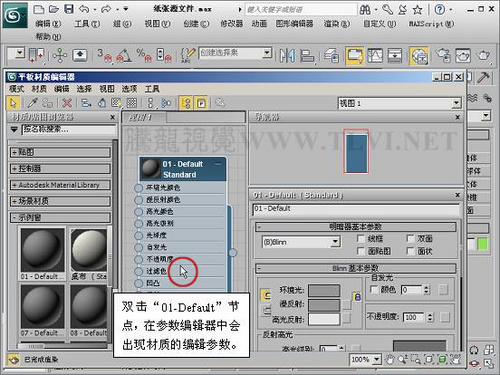Click the 自发光 input socket on node
The image size is (500, 375).
click(139, 247)
